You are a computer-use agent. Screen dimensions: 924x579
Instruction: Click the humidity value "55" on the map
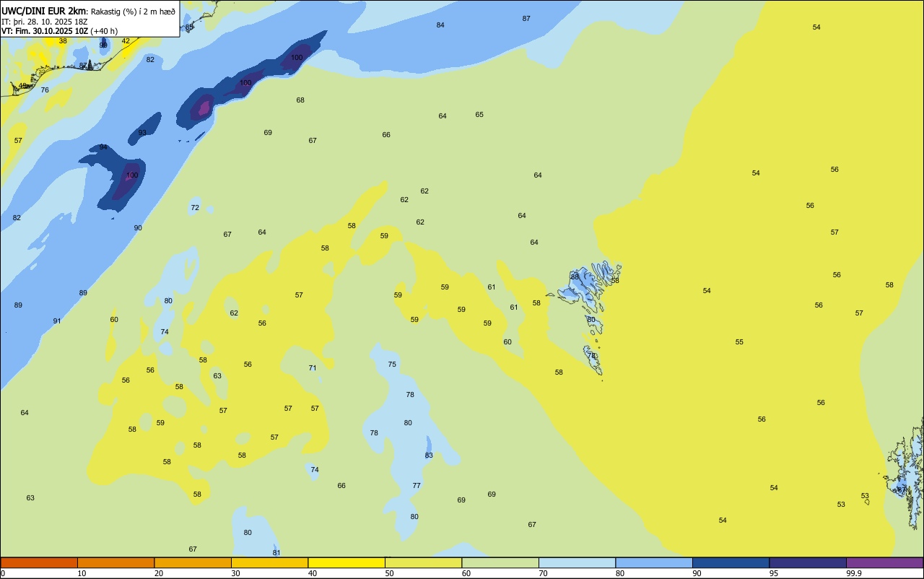pos(739,342)
